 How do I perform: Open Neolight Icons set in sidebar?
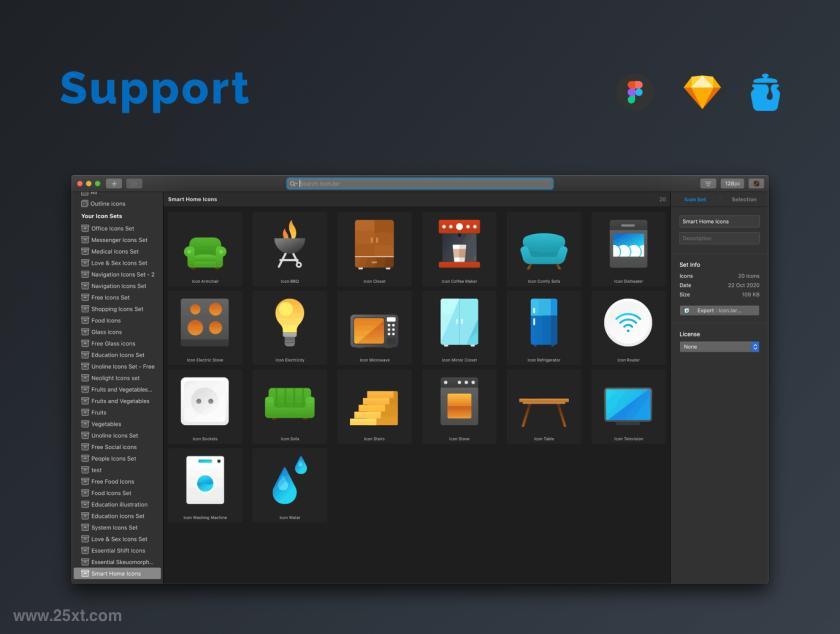(117, 378)
